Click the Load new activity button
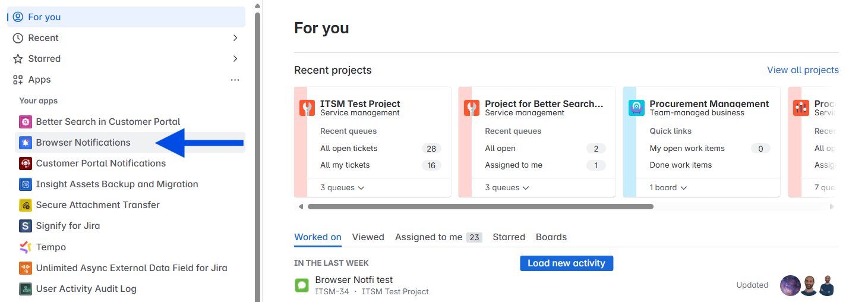868x302 pixels. tap(566, 263)
